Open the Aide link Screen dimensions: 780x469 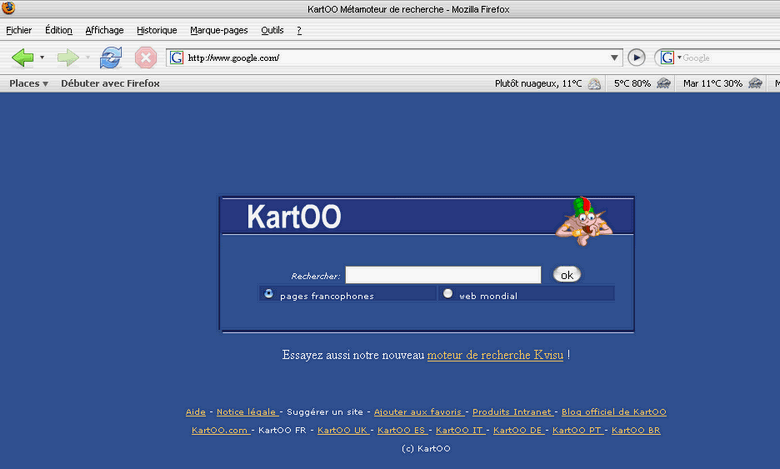click(x=195, y=412)
